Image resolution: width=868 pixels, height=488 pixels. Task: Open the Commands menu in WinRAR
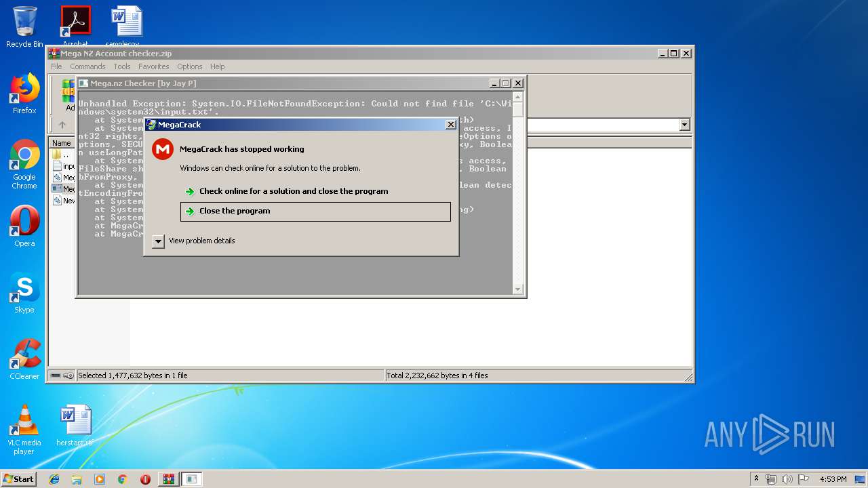[x=87, y=66]
